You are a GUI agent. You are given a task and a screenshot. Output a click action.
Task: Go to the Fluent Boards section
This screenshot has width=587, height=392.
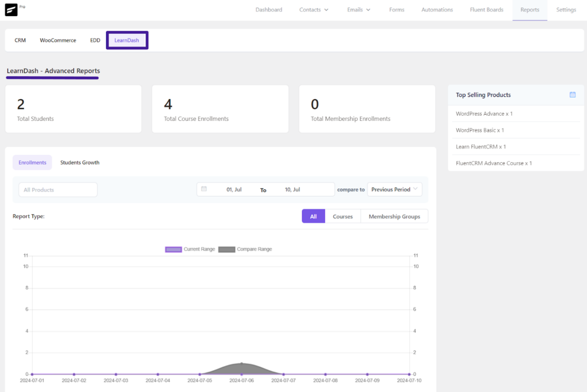(x=486, y=10)
